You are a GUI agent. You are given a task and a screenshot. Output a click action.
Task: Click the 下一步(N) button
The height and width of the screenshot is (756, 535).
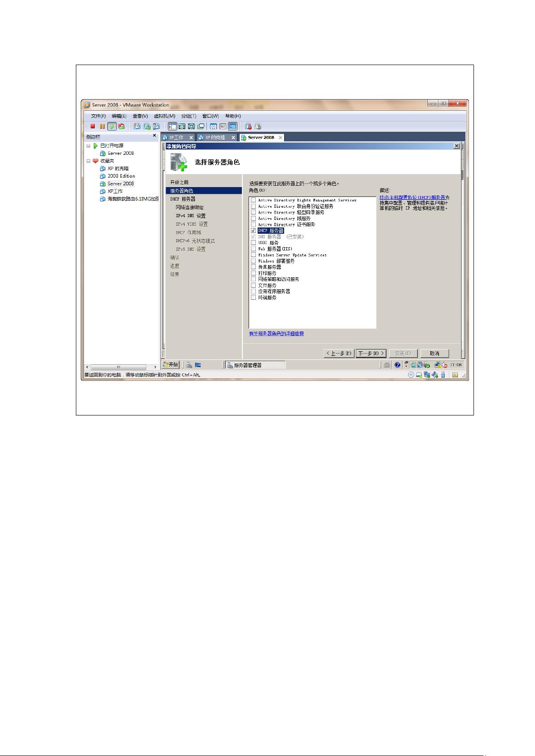coord(371,354)
